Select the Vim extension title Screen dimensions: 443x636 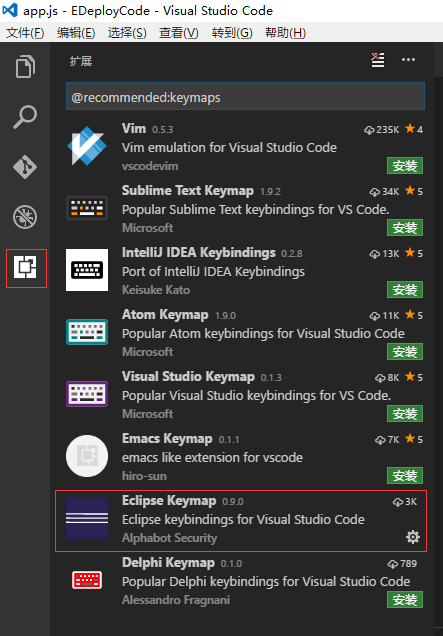[x=134, y=129]
